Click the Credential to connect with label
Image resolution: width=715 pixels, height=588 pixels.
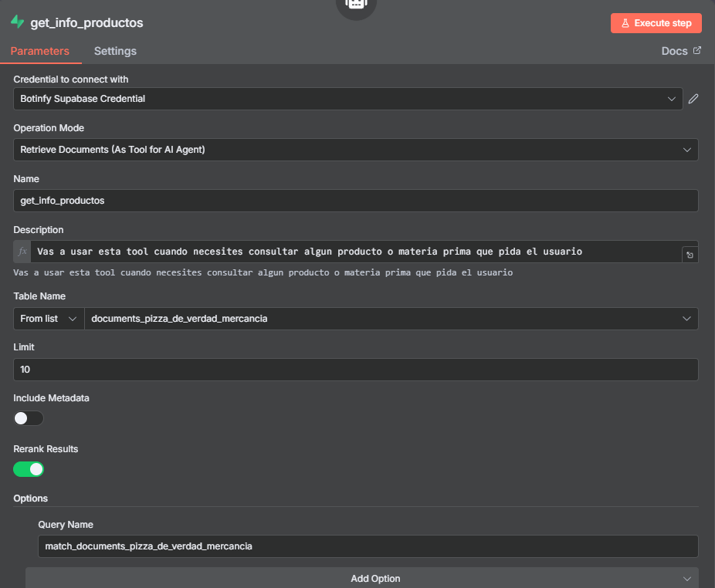[x=71, y=79]
